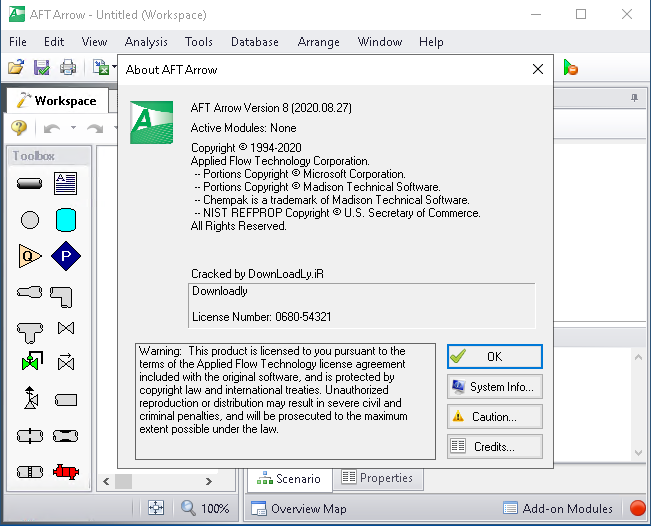The width and height of the screenshot is (651, 526).
Task: Close the About AFT Arrow dialog
Action: [x=538, y=70]
